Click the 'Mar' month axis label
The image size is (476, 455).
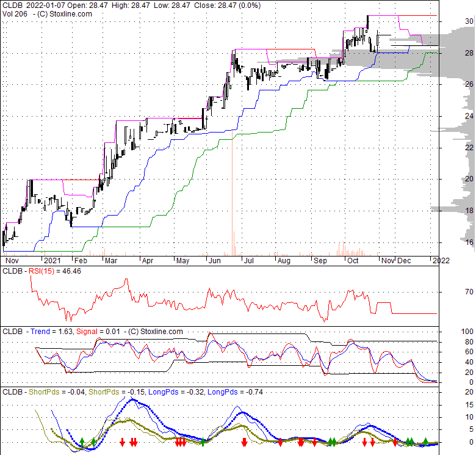click(111, 261)
